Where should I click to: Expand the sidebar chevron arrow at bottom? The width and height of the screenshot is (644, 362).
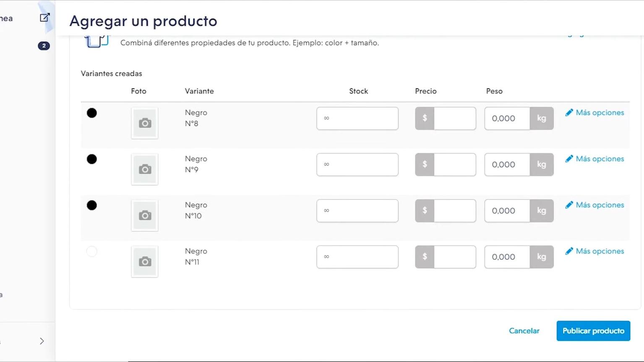pyautogui.click(x=42, y=341)
